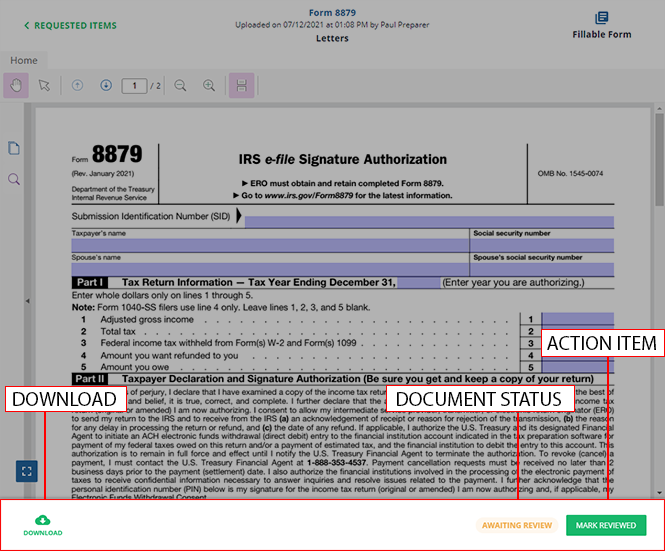Click the tax year ending field
The height and width of the screenshot is (551, 665).
pos(419,283)
